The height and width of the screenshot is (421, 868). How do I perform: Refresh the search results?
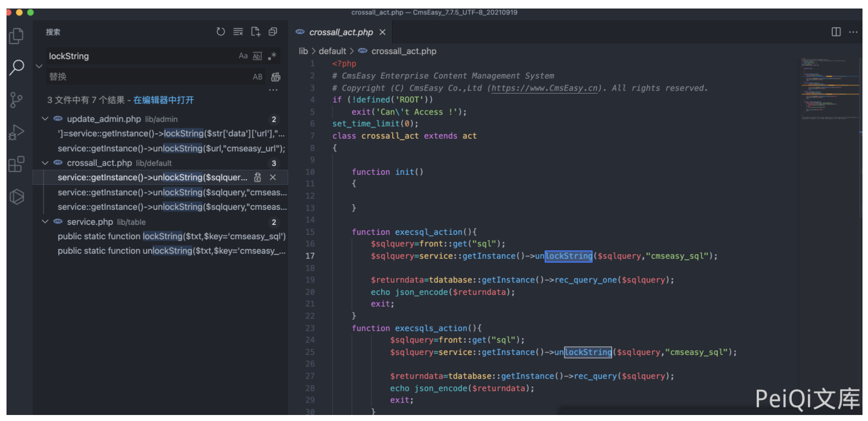(x=220, y=32)
